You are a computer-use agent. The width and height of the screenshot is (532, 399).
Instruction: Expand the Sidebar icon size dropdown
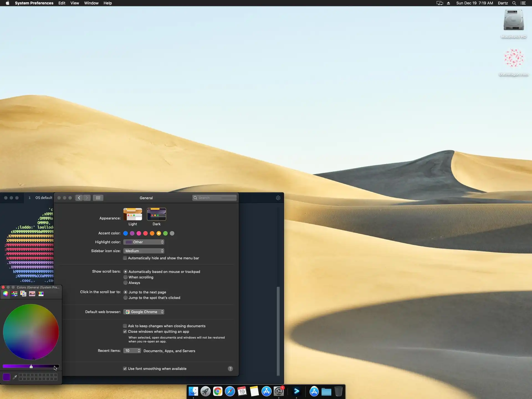[144, 251]
